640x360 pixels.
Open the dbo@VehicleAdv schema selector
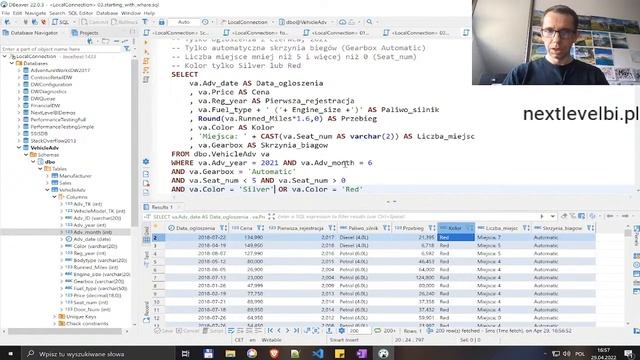click(305, 22)
